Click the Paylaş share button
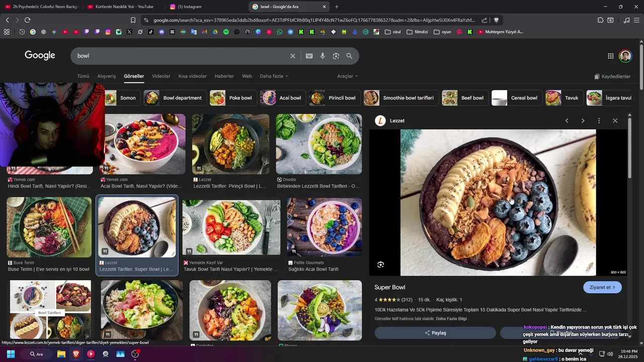Image resolution: width=644 pixels, height=362 pixels. pyautogui.click(x=435, y=333)
